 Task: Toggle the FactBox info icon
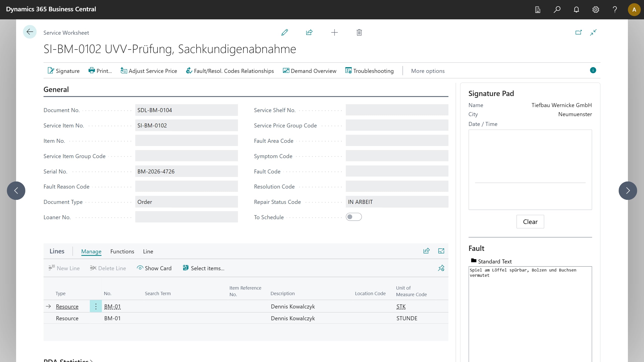(593, 70)
